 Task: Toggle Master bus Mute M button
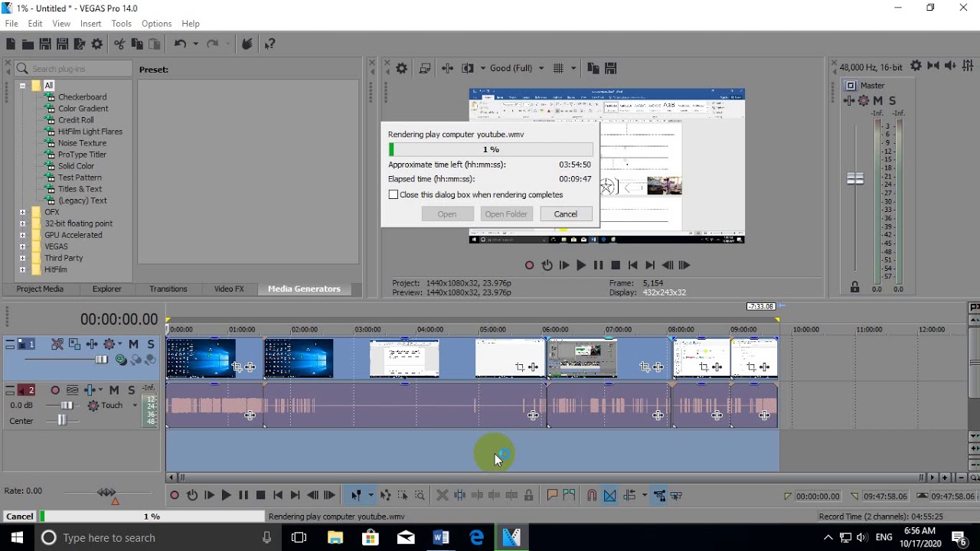[x=878, y=101]
